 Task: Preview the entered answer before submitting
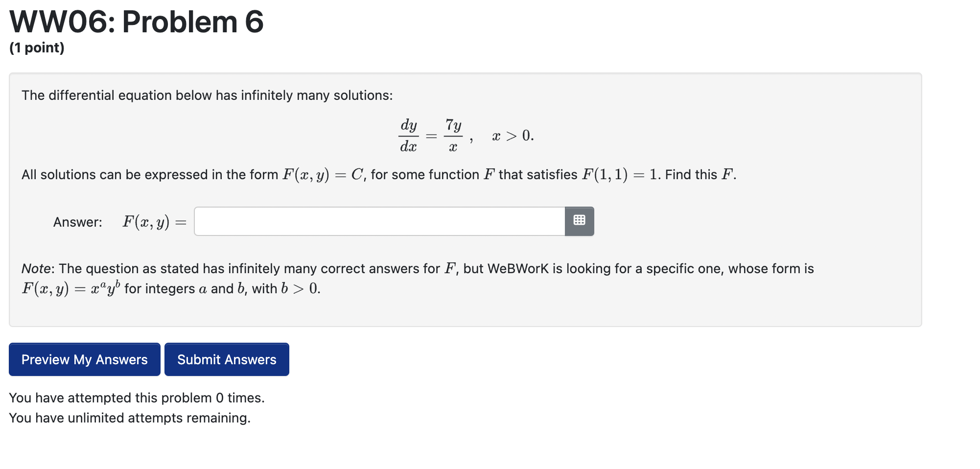[84, 359]
